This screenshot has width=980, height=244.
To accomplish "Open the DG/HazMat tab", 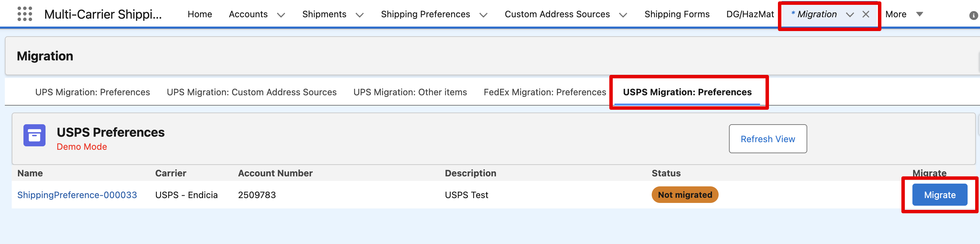I will point(750,14).
